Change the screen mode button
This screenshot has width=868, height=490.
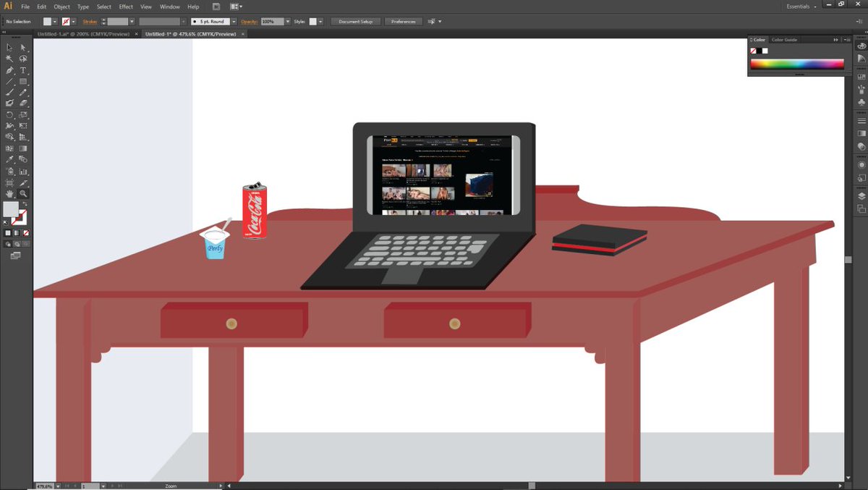pos(15,255)
